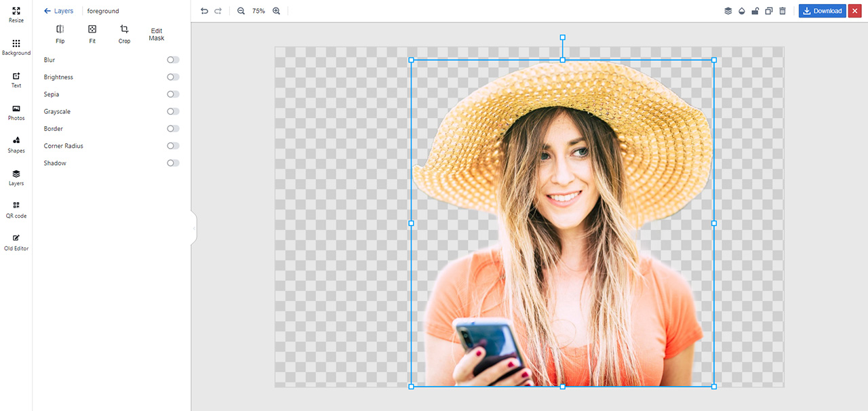
Task: Click the unlock padlock icon
Action: 755,11
